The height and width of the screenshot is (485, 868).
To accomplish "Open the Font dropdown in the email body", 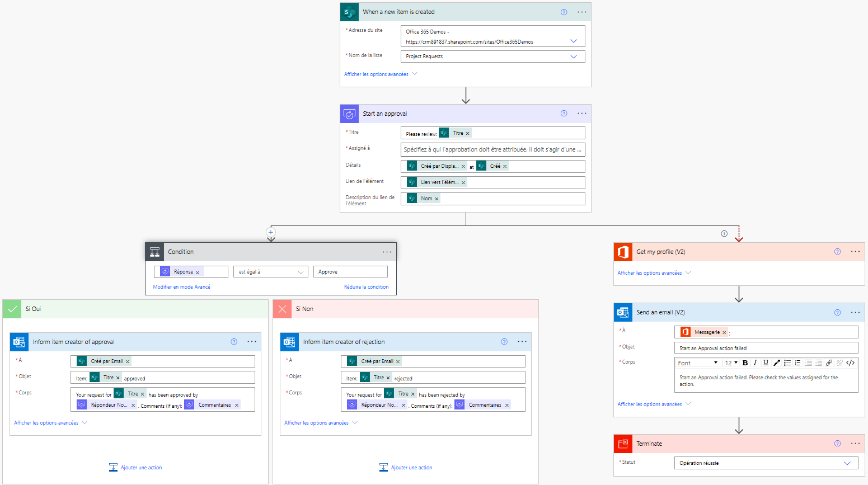I will coord(698,363).
